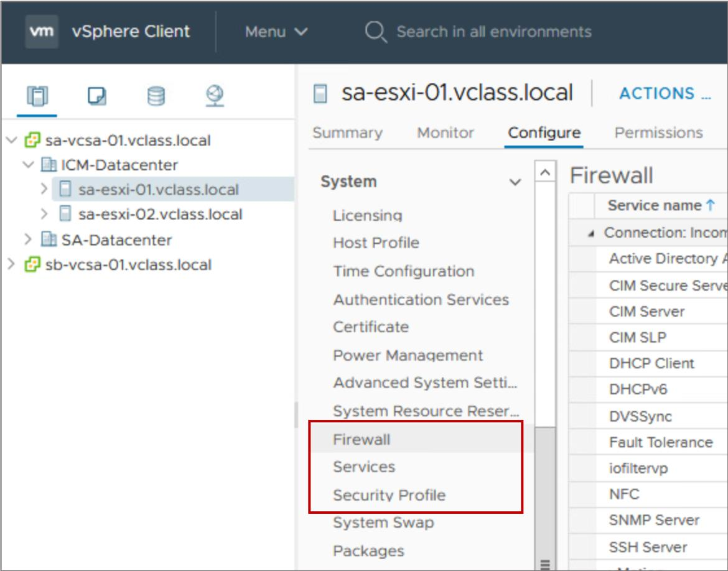Expand the sb-vcsa-01.vclass.local node
The height and width of the screenshot is (571, 728).
(12, 264)
